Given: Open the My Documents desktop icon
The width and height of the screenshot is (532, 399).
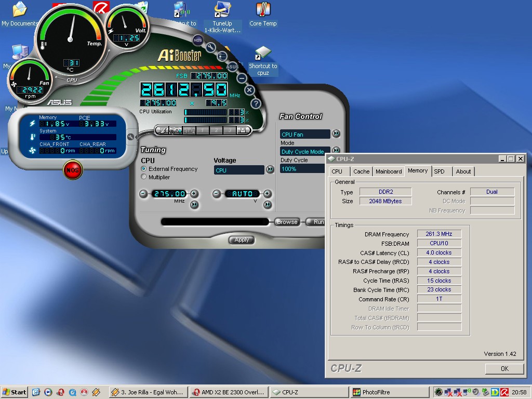Looking at the screenshot, I should [x=19, y=14].
